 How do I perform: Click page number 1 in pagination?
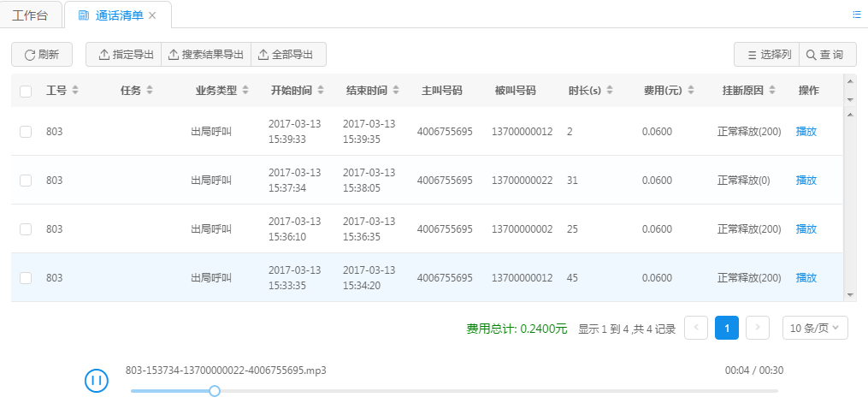[x=726, y=328]
